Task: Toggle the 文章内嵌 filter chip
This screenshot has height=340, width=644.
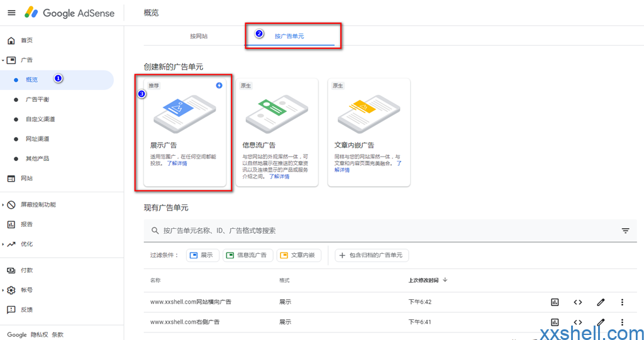Action: 299,255
